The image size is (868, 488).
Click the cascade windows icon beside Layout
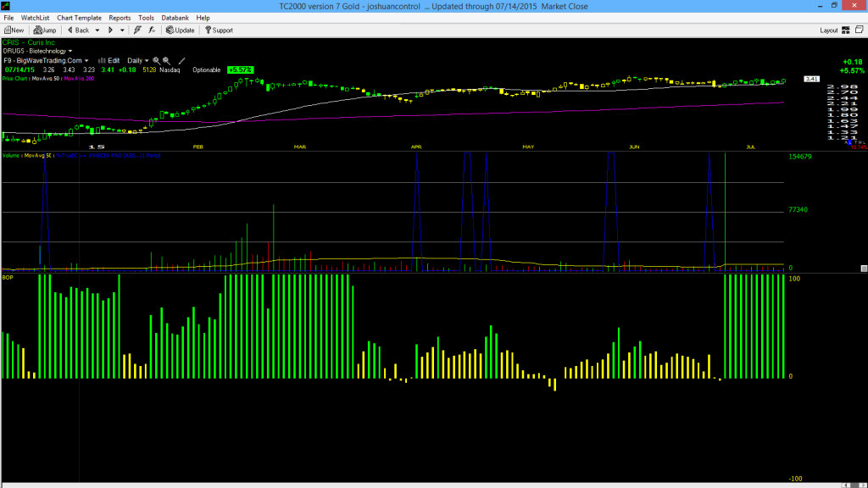pyautogui.click(x=860, y=30)
